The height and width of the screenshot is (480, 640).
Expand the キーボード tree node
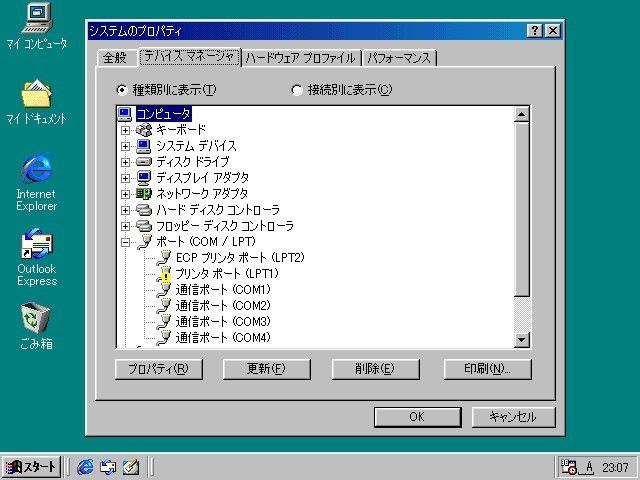coord(126,130)
